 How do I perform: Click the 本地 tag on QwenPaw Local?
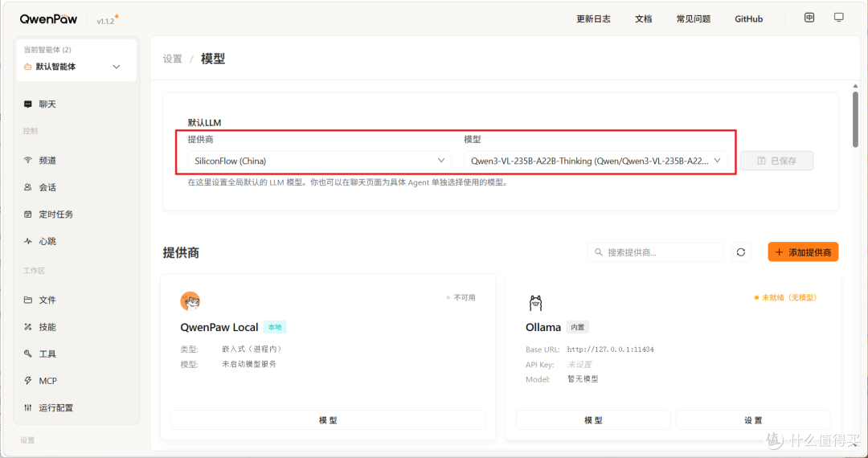(x=275, y=327)
